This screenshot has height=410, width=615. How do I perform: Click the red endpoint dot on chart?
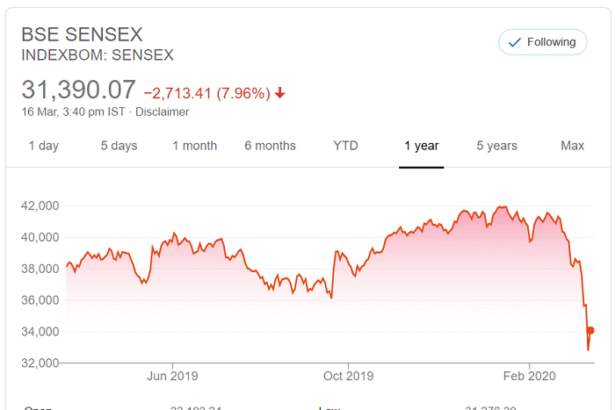(590, 331)
